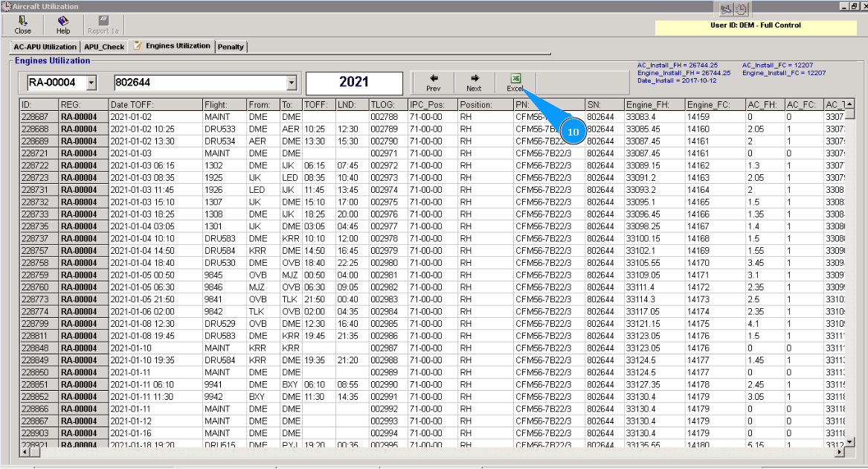
Task: Click the title bar application icon
Action: (7, 6)
